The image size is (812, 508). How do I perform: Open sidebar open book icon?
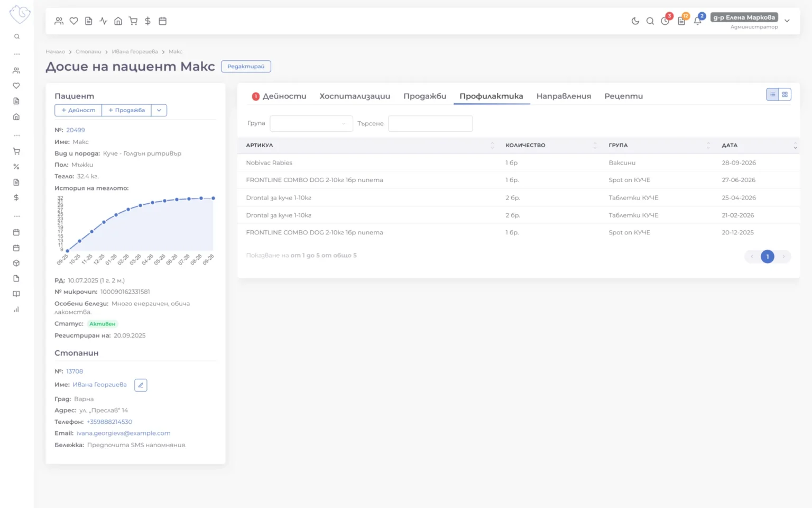click(x=16, y=294)
